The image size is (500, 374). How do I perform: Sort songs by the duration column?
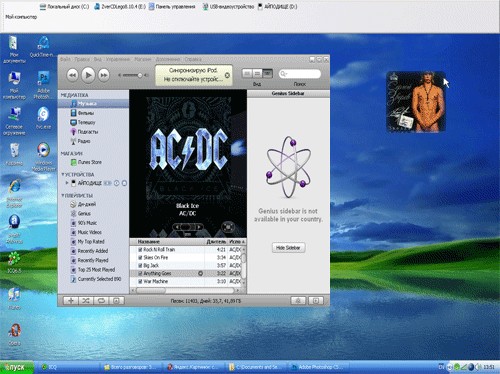tap(216, 241)
